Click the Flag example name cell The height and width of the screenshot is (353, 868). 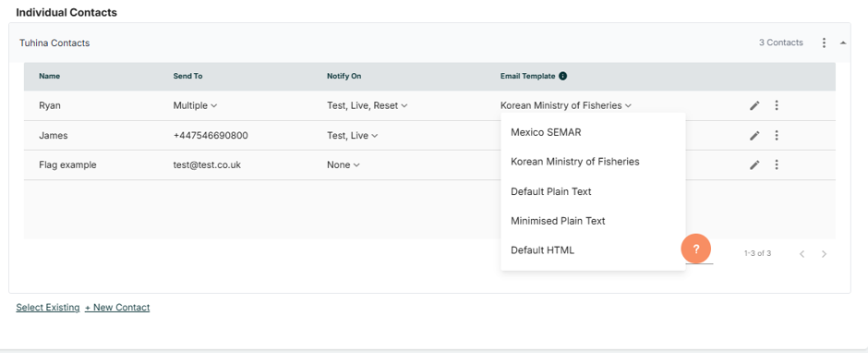tap(67, 164)
